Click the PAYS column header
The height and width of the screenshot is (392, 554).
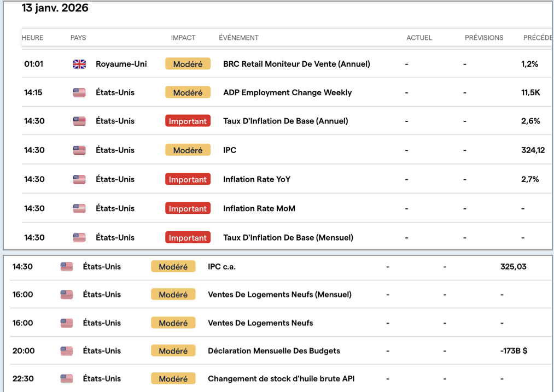click(x=78, y=38)
